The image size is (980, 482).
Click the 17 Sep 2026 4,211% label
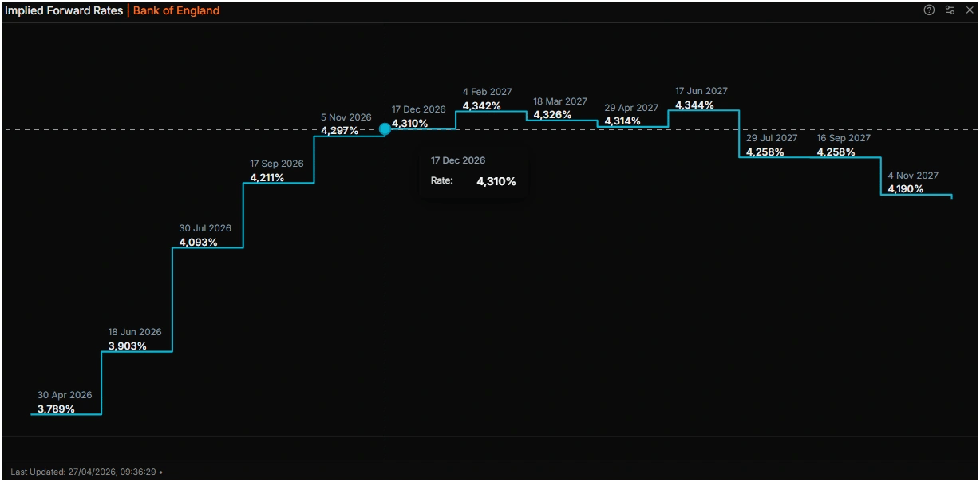click(x=267, y=178)
